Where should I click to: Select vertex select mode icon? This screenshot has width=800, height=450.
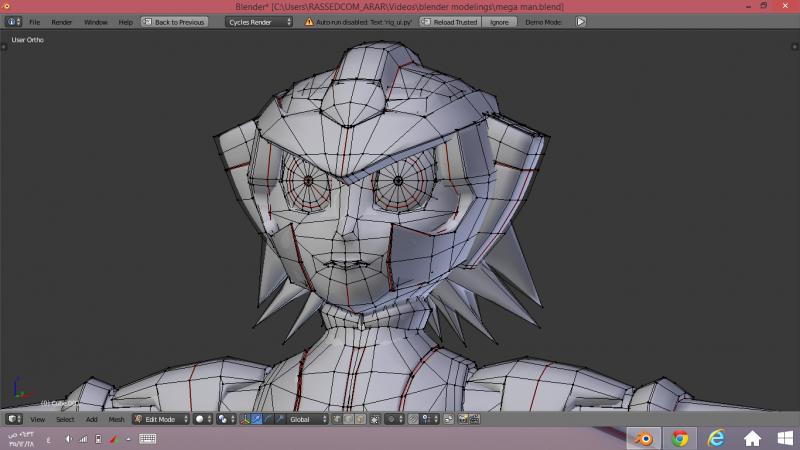[339, 419]
